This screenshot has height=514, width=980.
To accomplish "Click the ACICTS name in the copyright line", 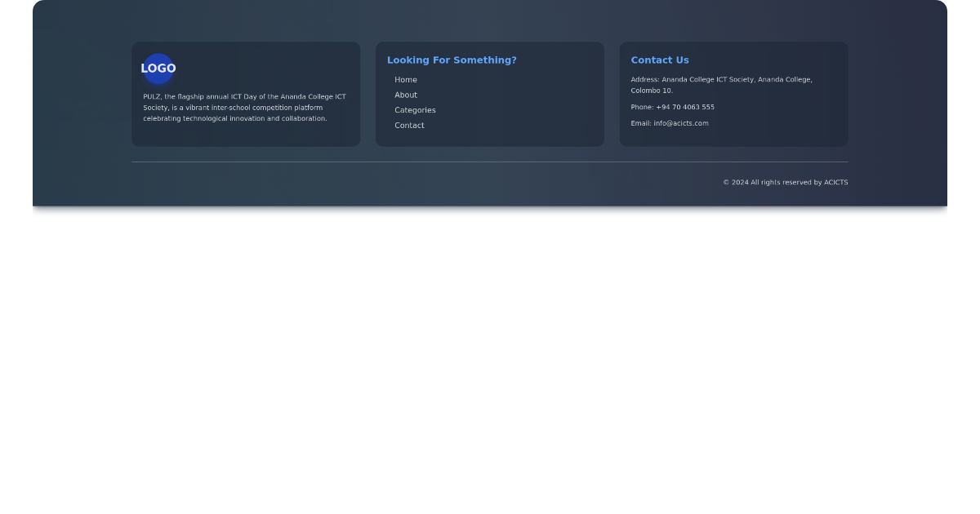I will pyautogui.click(x=835, y=182).
